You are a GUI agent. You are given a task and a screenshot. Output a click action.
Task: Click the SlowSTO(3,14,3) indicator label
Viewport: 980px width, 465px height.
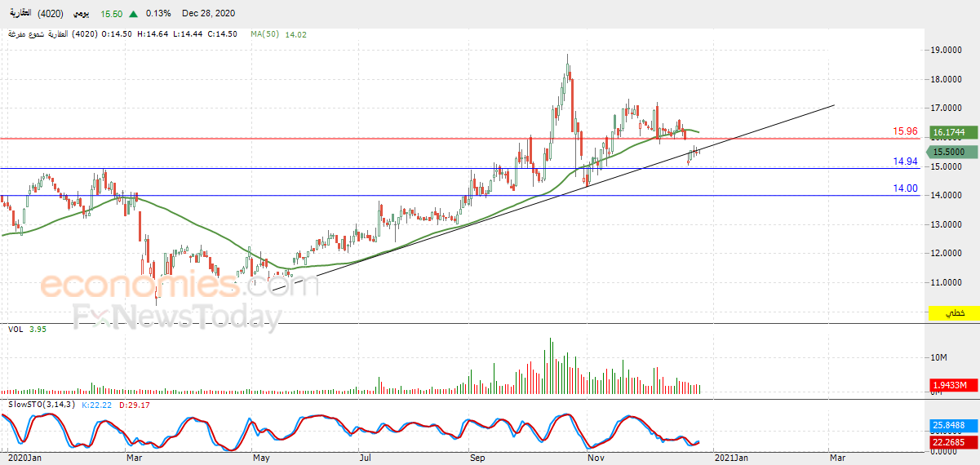coord(42,405)
